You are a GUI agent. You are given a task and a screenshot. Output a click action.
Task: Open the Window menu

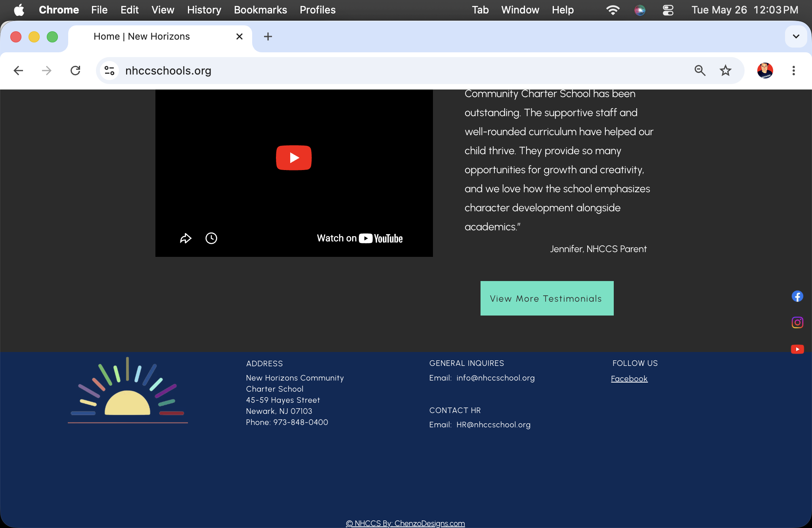[520, 10]
